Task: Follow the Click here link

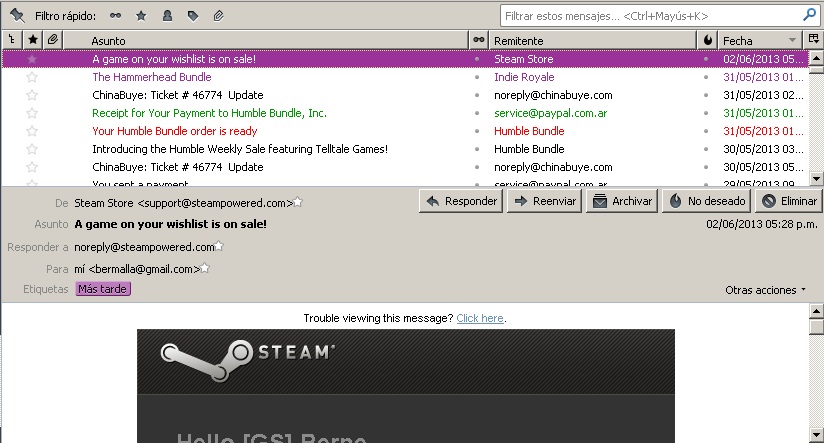Action: (x=480, y=318)
